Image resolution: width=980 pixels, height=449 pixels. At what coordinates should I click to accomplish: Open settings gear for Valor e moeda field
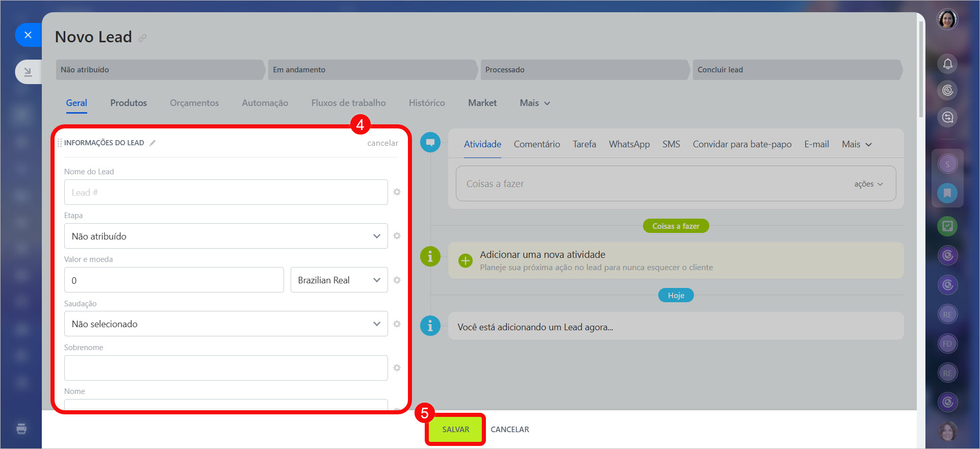pyautogui.click(x=397, y=280)
